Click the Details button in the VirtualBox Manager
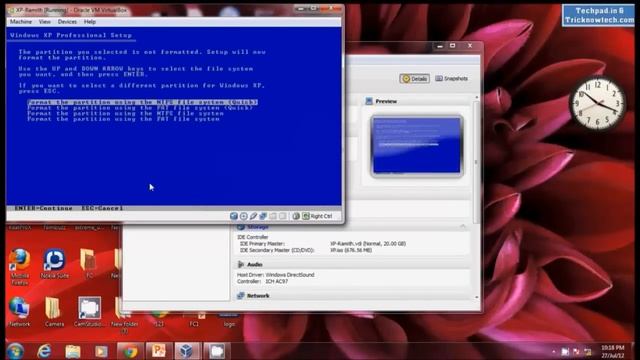Viewport: 640px width, 360px height. [x=414, y=78]
